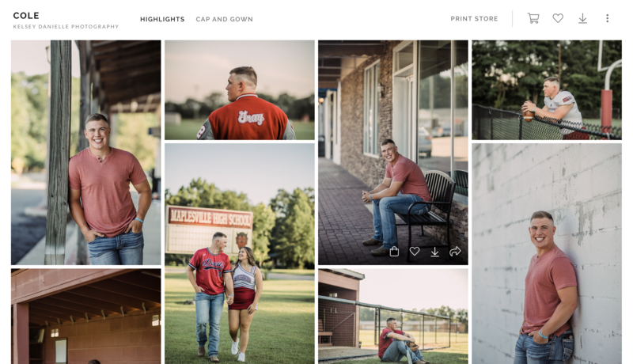Open the three-dot more options menu
This screenshot has width=633, height=364.
[607, 18]
